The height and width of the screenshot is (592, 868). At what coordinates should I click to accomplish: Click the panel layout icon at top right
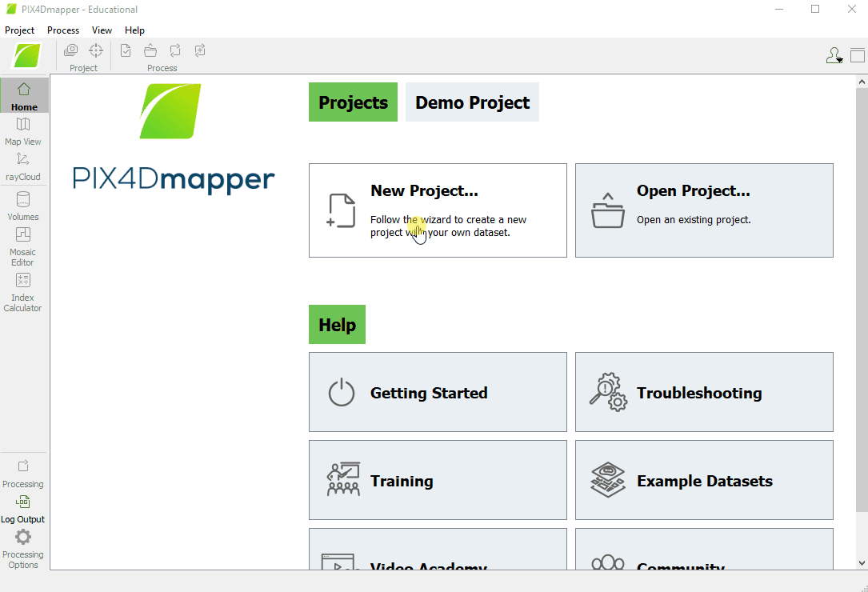coord(857,55)
